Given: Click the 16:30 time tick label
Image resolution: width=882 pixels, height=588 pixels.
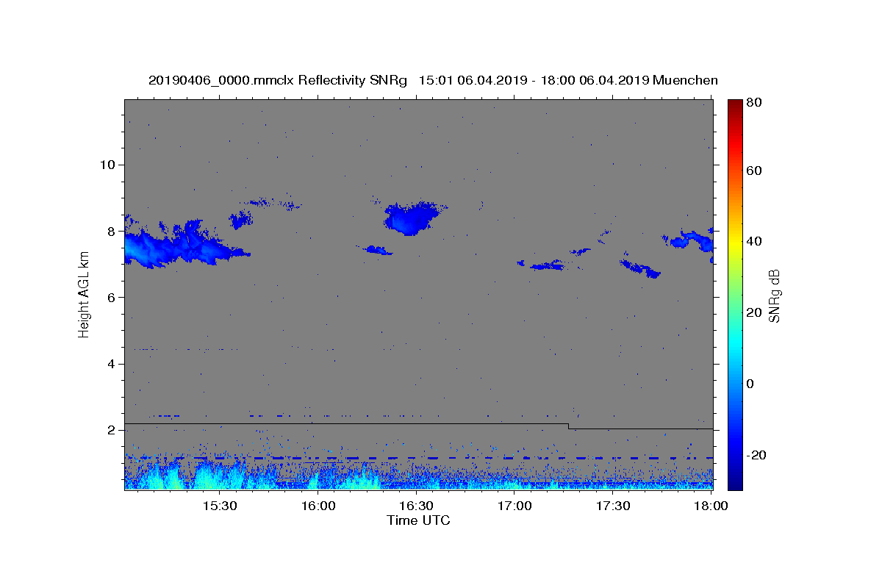Looking at the screenshot, I should coord(416,506).
